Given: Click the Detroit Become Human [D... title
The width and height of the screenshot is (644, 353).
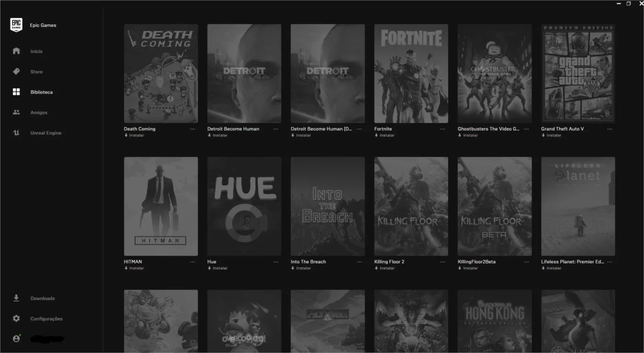Looking at the screenshot, I should [322, 129].
